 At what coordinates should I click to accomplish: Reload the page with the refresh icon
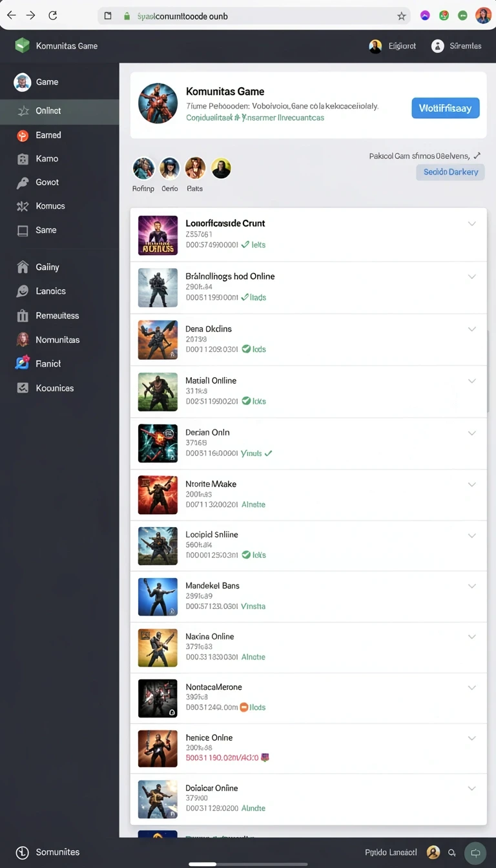click(x=53, y=15)
